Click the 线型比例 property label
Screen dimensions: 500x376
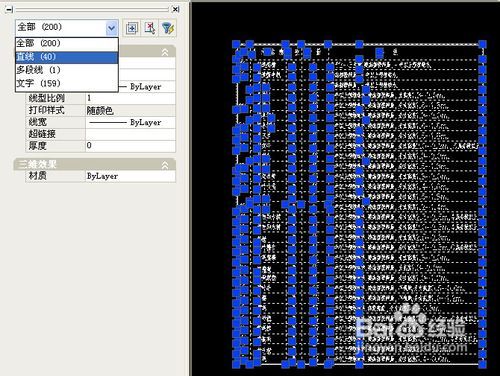(x=47, y=98)
